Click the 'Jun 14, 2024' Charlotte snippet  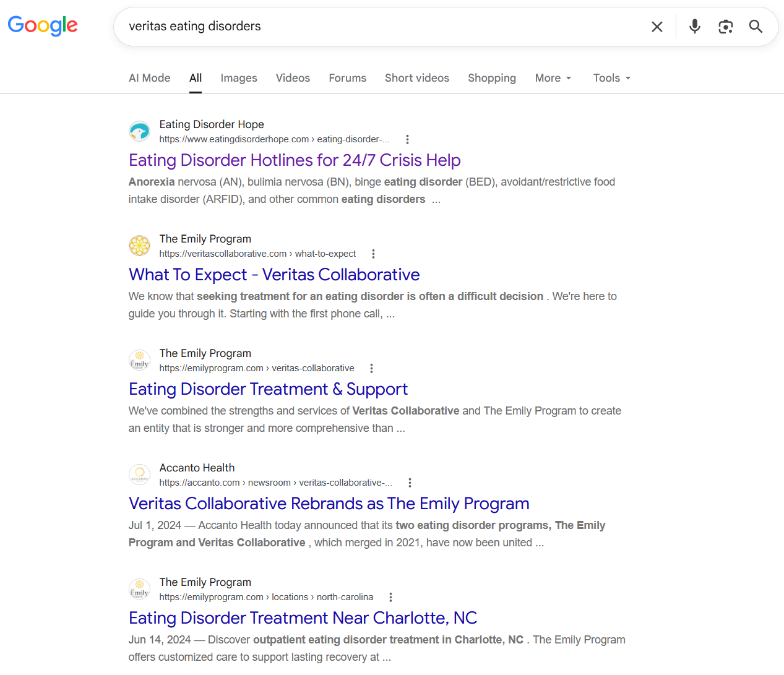pyautogui.click(x=377, y=648)
